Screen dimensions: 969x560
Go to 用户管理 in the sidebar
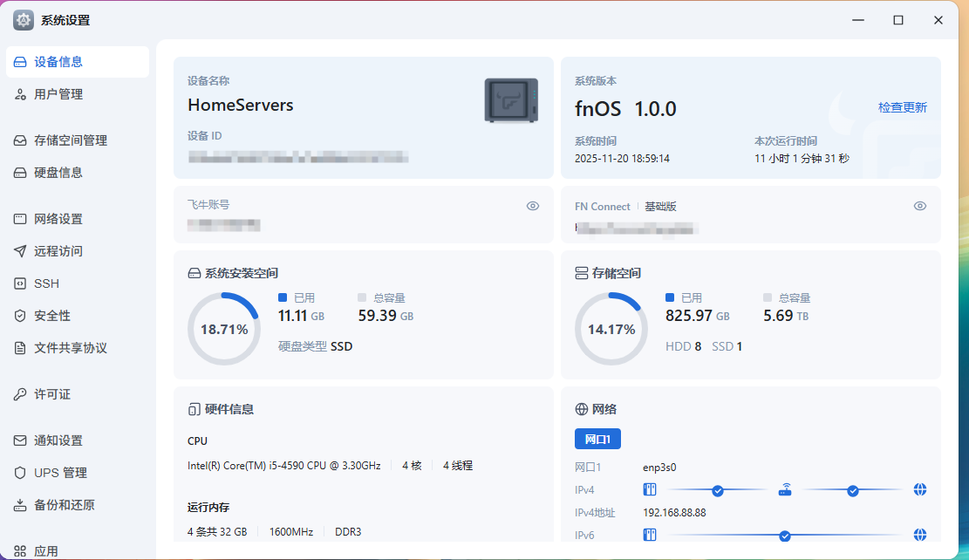pos(78,94)
